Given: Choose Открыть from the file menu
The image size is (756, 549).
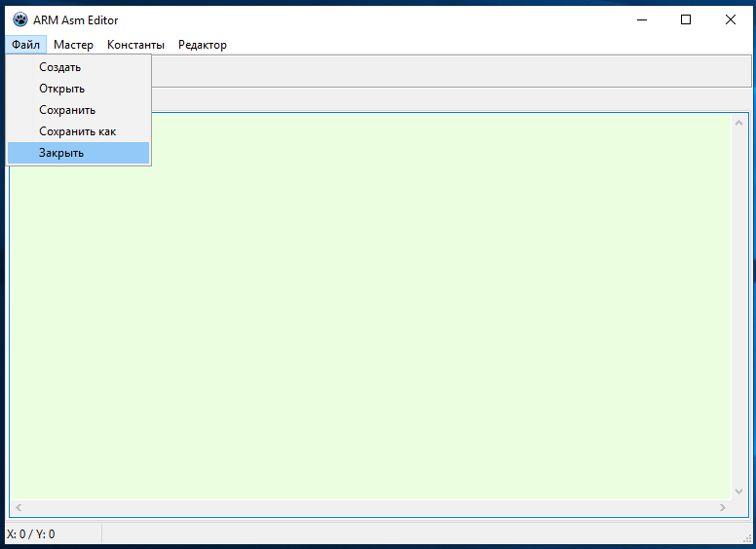Looking at the screenshot, I should click(x=78, y=89).
